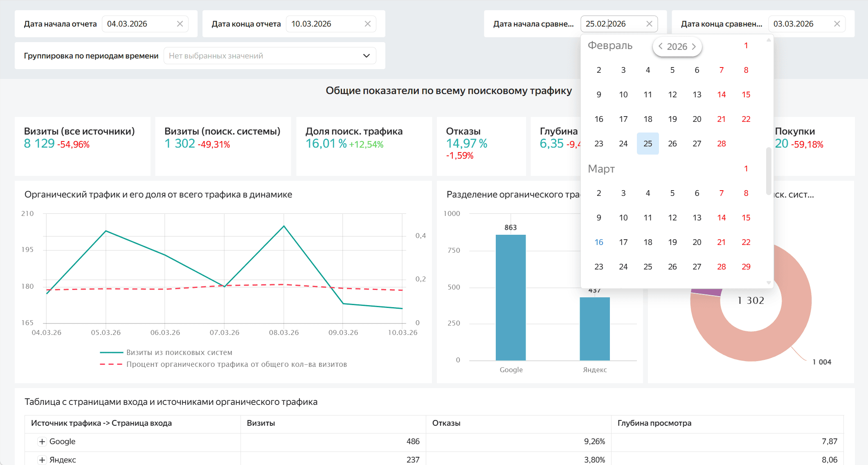
Task: Expand the Google row in table
Action: click(42, 441)
